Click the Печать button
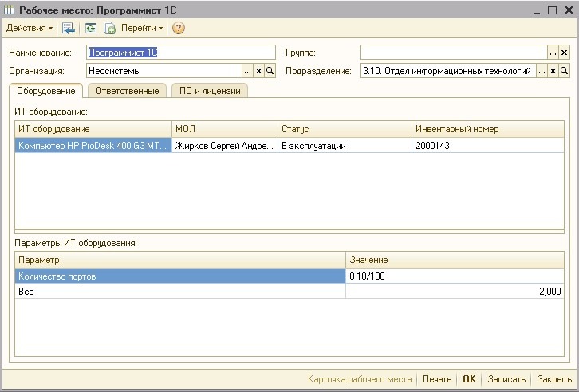Viewport: 579px width, 392px height. [x=437, y=379]
